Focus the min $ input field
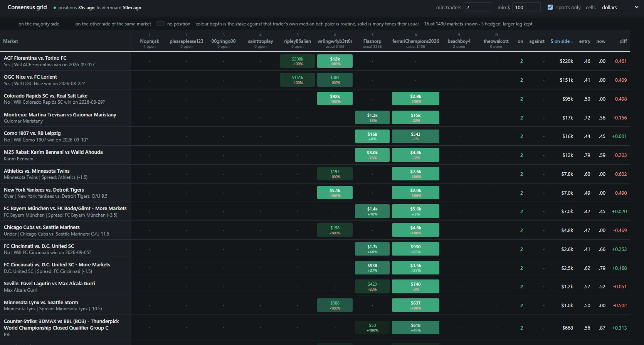Image resolution: width=644 pixels, height=345 pixels. click(526, 7)
